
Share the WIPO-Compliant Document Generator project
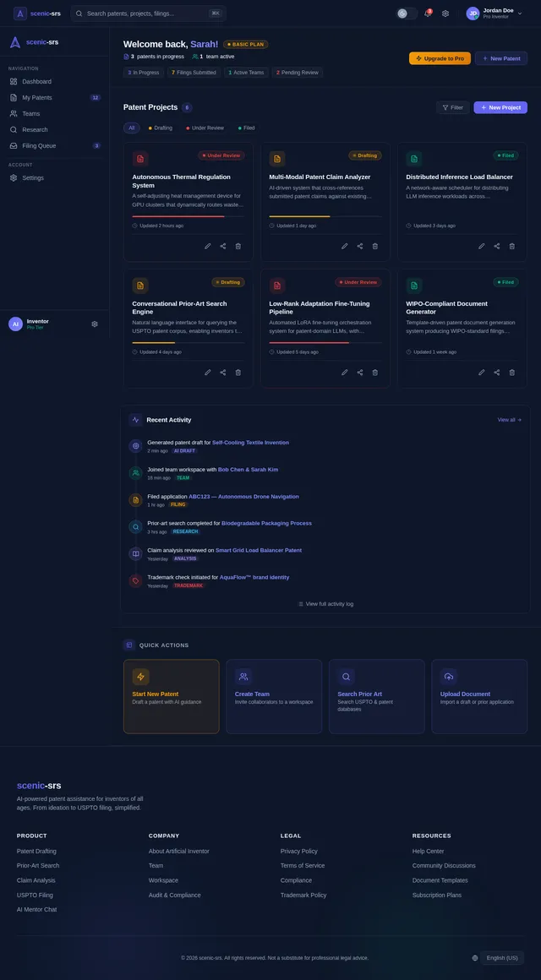tap(496, 373)
